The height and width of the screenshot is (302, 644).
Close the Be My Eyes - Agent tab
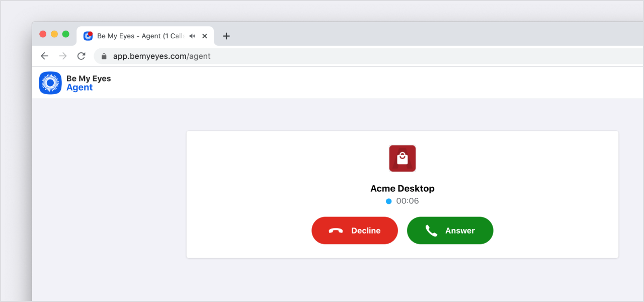(205, 36)
